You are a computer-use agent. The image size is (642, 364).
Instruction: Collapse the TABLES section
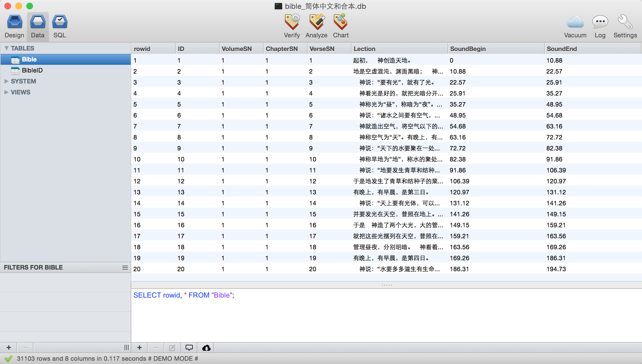pyautogui.click(x=7, y=48)
